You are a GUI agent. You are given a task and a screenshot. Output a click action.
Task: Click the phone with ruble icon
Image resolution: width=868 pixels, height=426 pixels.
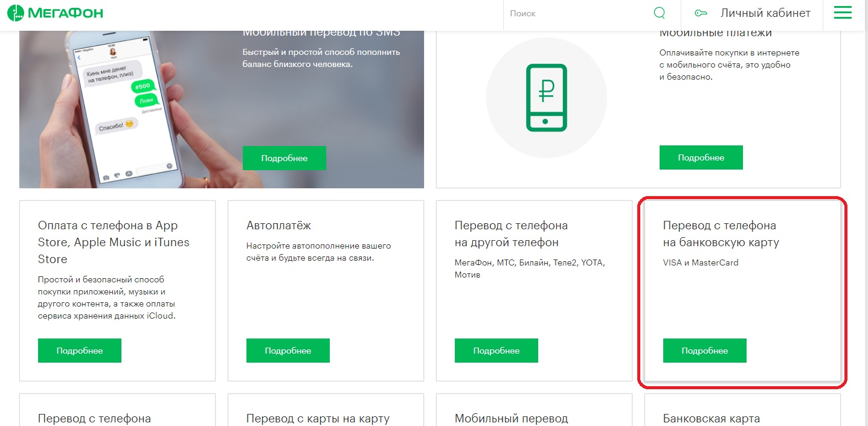pos(545,97)
